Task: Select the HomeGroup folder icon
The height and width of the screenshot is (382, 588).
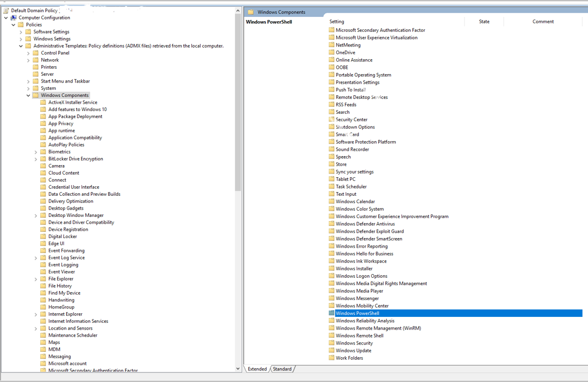Action: [43, 307]
